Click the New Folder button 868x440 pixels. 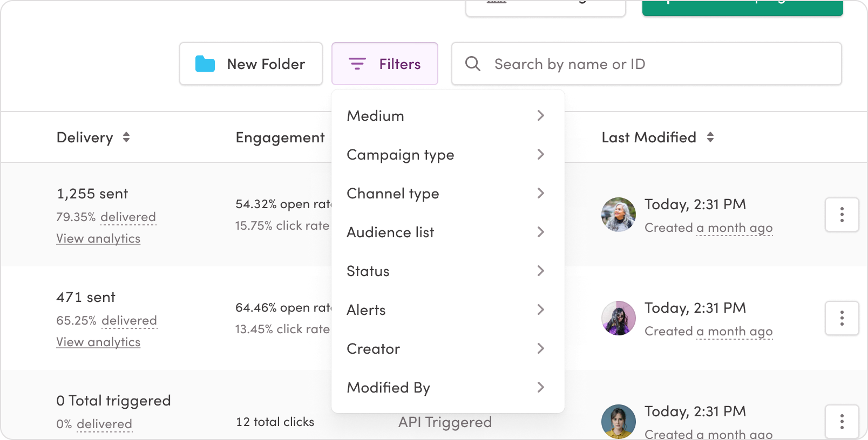pyautogui.click(x=251, y=64)
